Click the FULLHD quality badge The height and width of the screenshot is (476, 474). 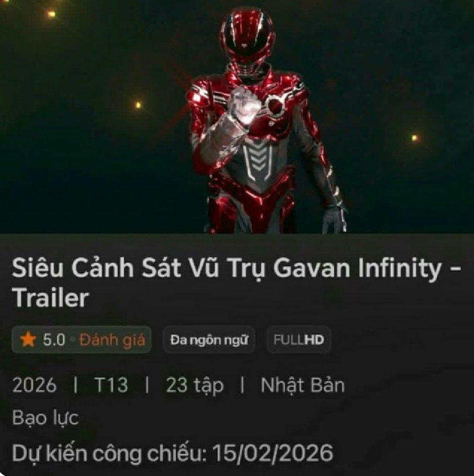coord(298,340)
